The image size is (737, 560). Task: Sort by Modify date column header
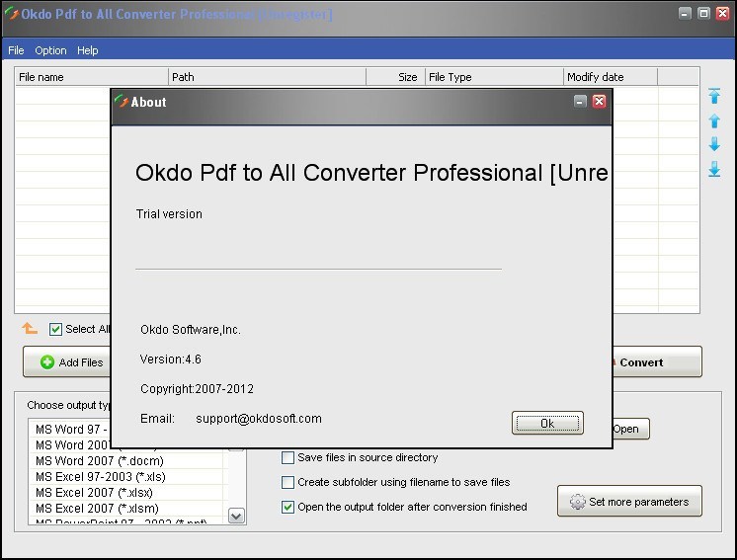[x=611, y=77]
